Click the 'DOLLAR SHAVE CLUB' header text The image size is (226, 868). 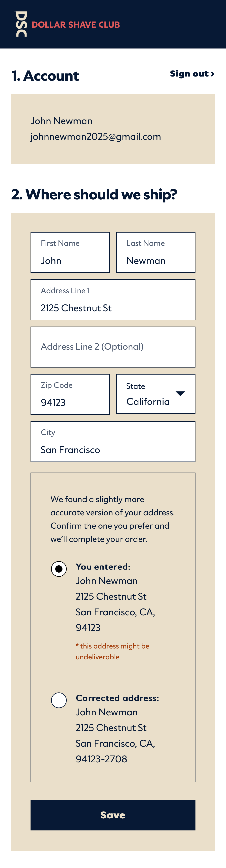click(76, 24)
